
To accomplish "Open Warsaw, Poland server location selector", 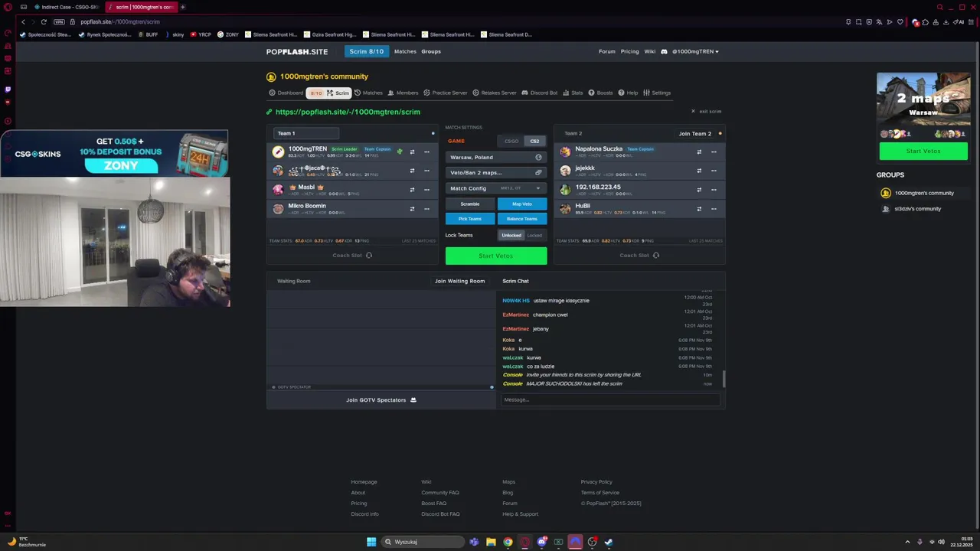I will pos(496,157).
